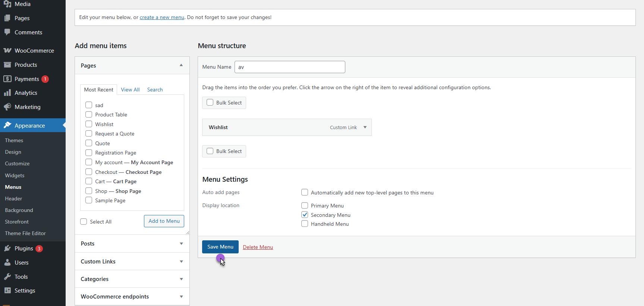The width and height of the screenshot is (644, 306).
Task: Click the Save Menu button
Action: pyautogui.click(x=220, y=247)
